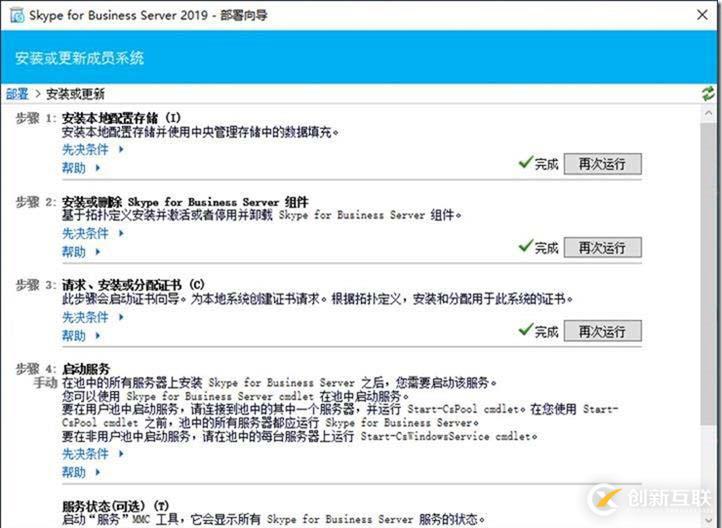Click the green checkmark for step 1
Viewport: 722px width, 528px height.
[525, 162]
